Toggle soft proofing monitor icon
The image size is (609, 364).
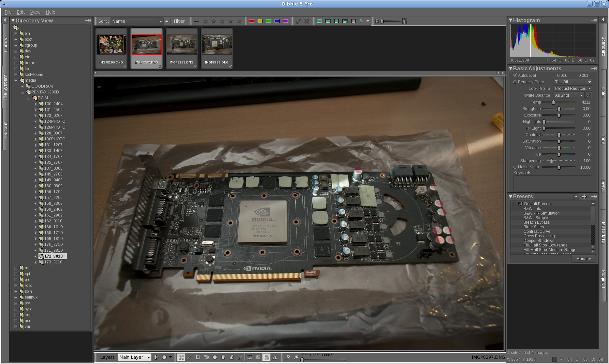coord(249,357)
